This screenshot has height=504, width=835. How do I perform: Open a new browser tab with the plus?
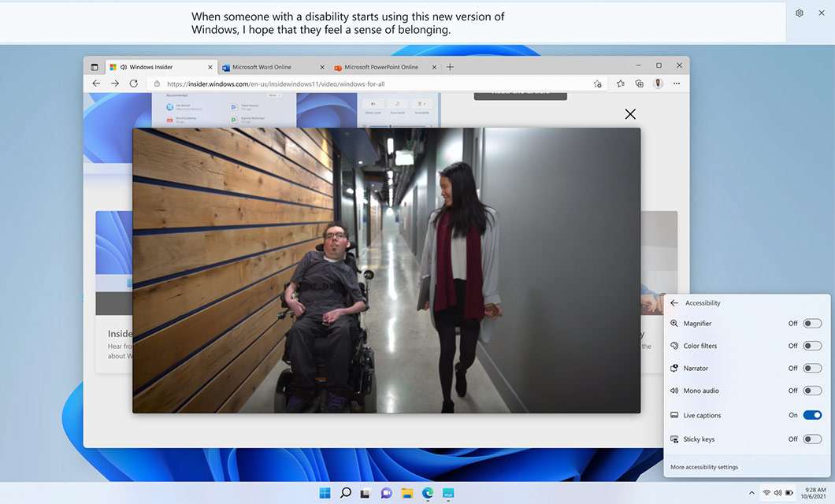(x=450, y=67)
